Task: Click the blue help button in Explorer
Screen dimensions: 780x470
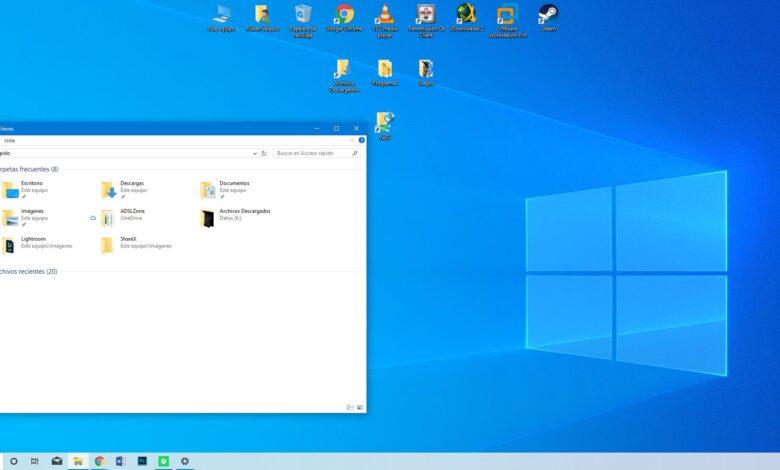Action: click(361, 140)
